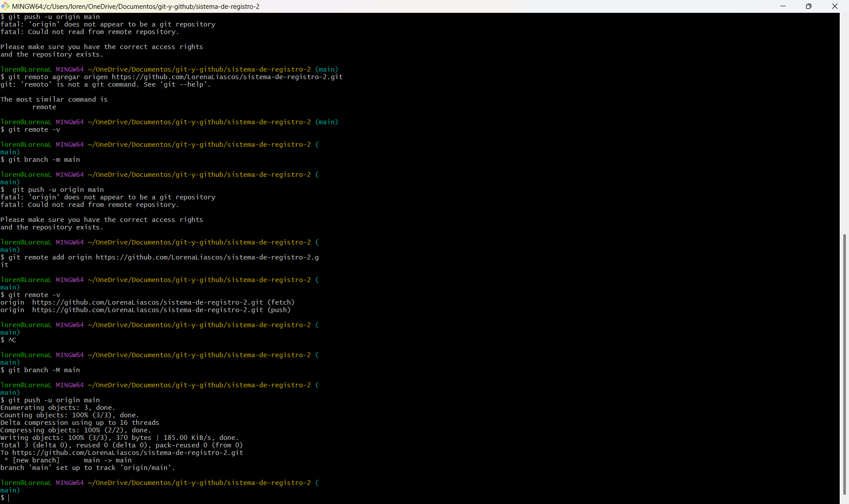849x504 pixels.
Task: Click the 'Enumerating objects: 3, done.' line
Action: pyautogui.click(x=57, y=408)
